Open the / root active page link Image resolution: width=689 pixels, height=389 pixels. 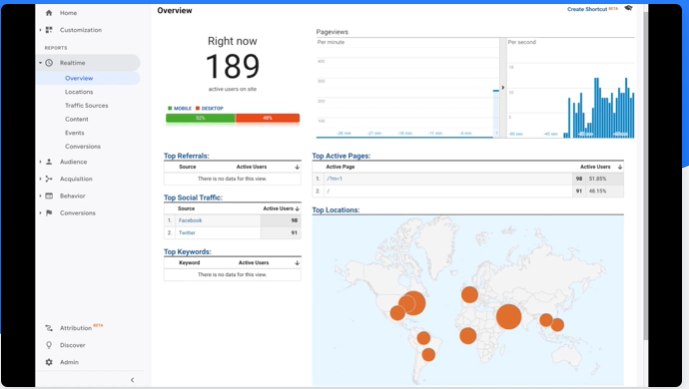click(x=328, y=191)
